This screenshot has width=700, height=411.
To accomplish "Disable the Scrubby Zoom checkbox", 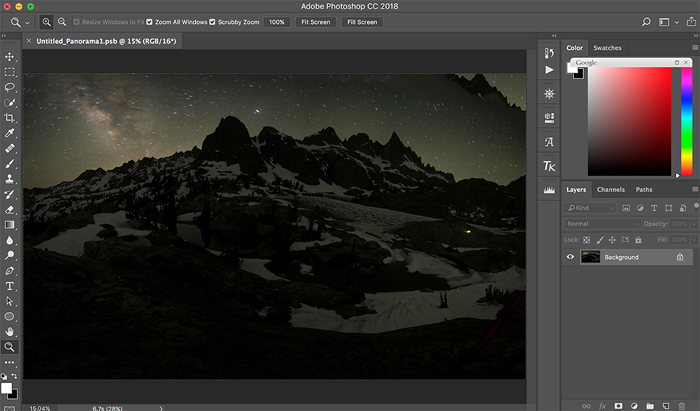I will click(x=212, y=21).
